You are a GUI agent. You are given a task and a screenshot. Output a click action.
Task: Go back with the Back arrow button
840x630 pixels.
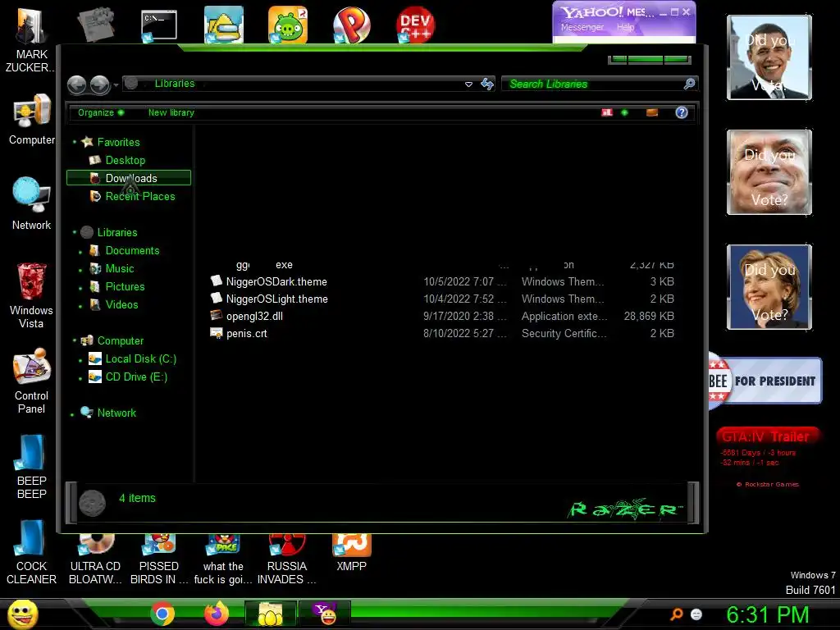[x=76, y=84]
